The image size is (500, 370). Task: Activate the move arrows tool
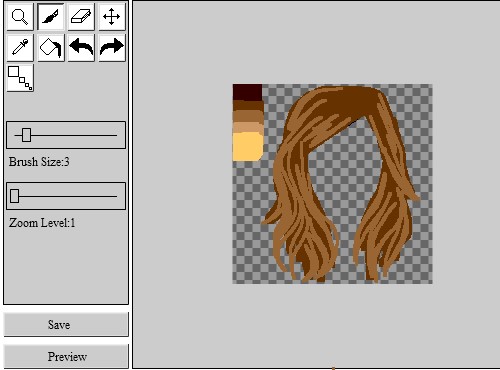point(112,16)
